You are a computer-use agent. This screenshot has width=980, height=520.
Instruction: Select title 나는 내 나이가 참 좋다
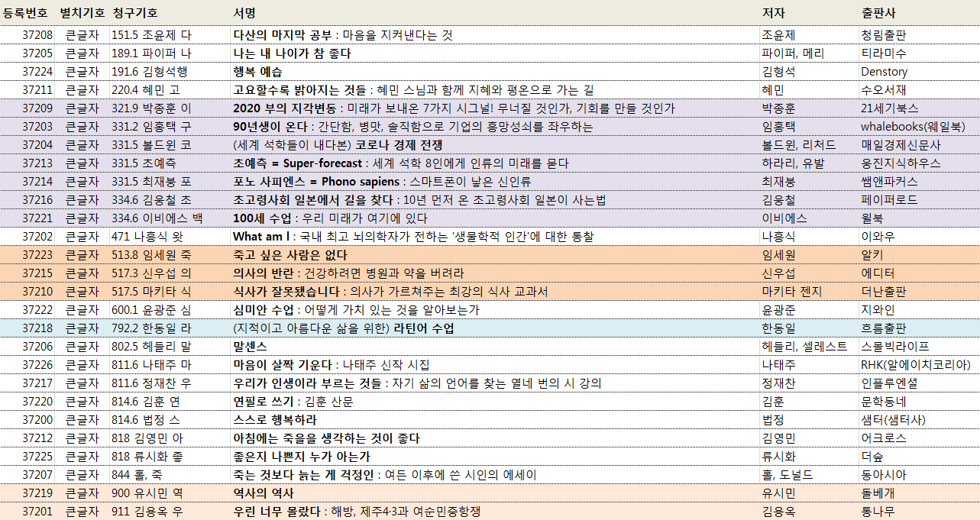click(292, 53)
